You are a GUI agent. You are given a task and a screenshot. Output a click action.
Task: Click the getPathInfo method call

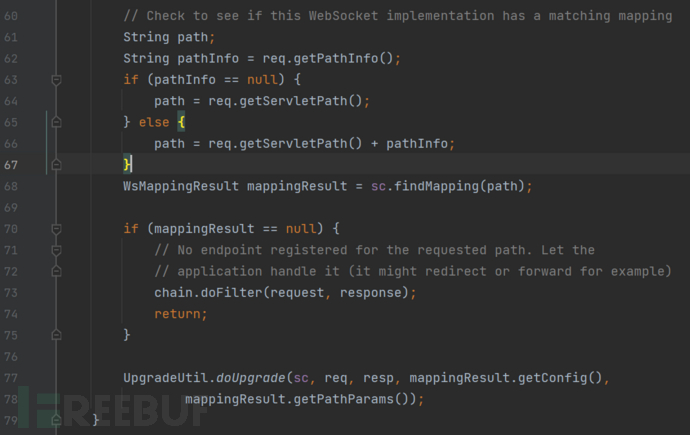click(x=344, y=59)
